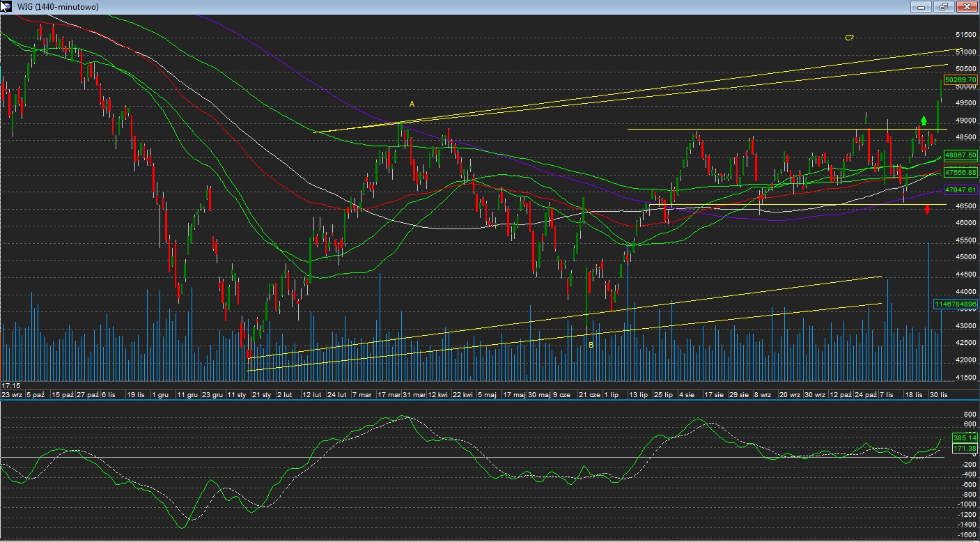Screen dimensions: 980x542
Task: Click the moving average value 47556.88
Action: pyautogui.click(x=961, y=171)
